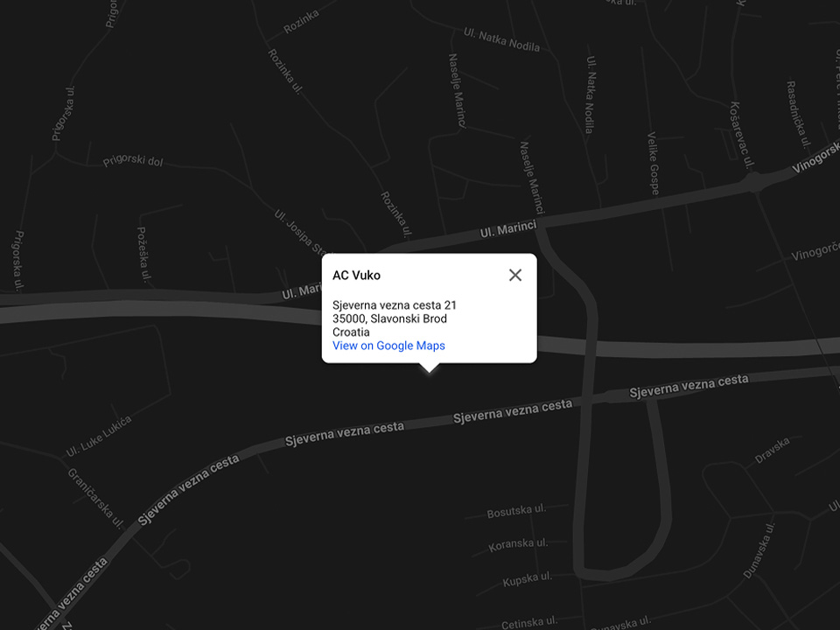Viewport: 840px width, 630px height.
Task: Click the Velike Gospe street label
Action: coord(654,164)
